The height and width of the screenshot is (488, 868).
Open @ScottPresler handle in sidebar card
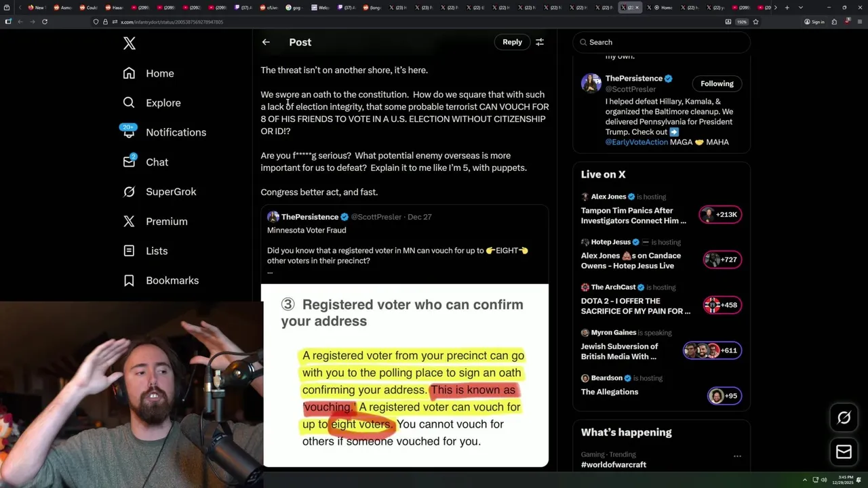[631, 89]
